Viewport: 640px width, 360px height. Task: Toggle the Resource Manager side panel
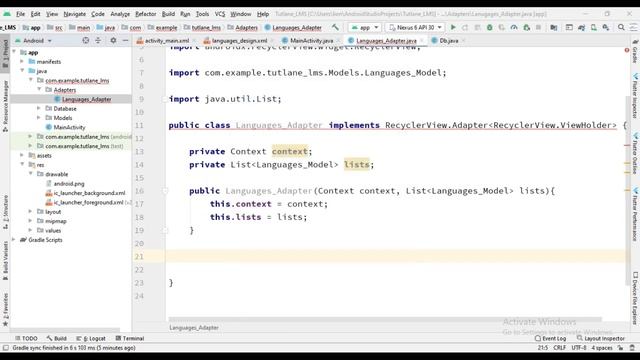click(x=5, y=106)
